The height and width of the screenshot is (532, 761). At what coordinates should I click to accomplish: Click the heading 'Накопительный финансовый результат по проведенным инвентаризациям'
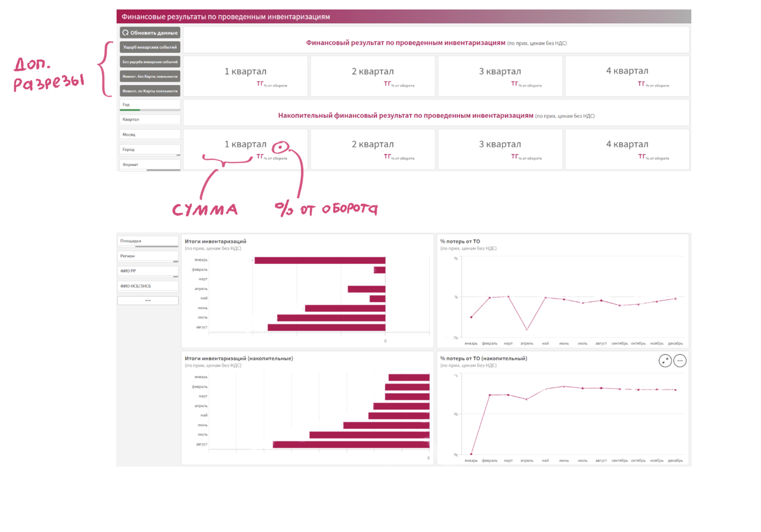tap(406, 115)
